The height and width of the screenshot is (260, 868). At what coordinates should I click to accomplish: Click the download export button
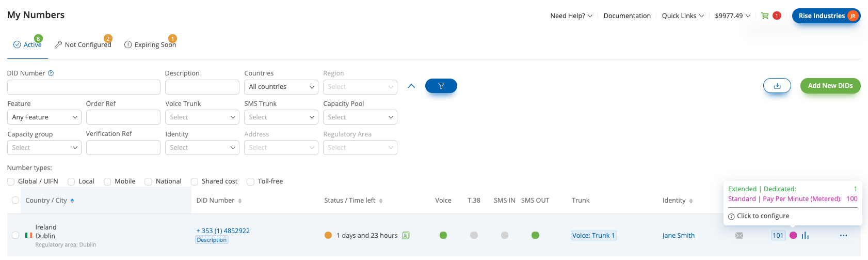[x=777, y=86]
